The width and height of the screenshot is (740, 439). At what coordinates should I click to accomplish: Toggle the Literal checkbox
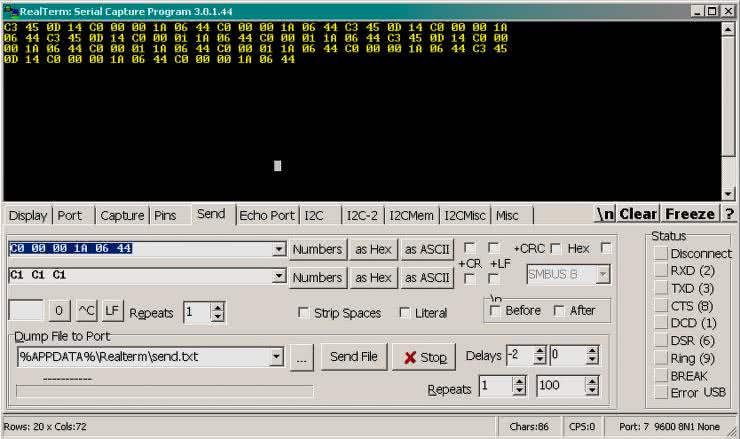pyautogui.click(x=405, y=313)
